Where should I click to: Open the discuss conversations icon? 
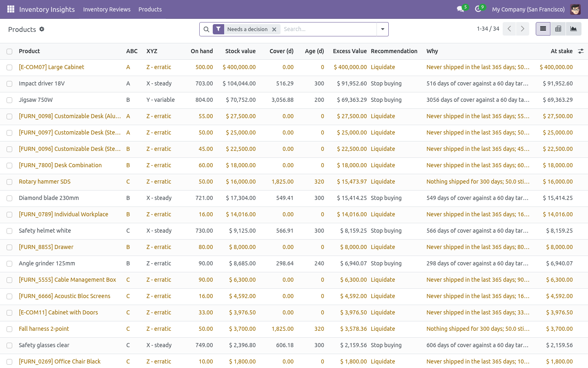460,9
